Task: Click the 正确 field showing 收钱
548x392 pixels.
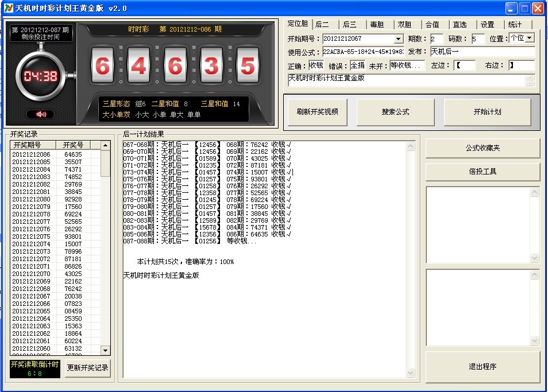Action: [x=316, y=65]
